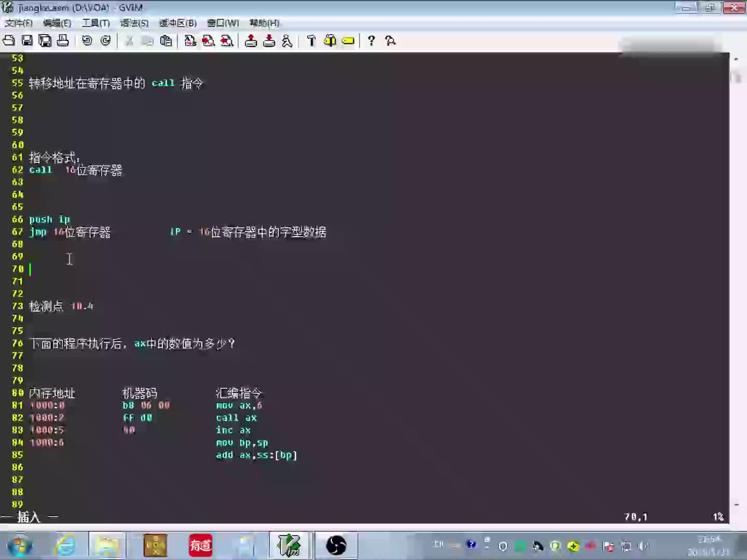
Task: Click the Run script icon
Action: tap(287, 40)
